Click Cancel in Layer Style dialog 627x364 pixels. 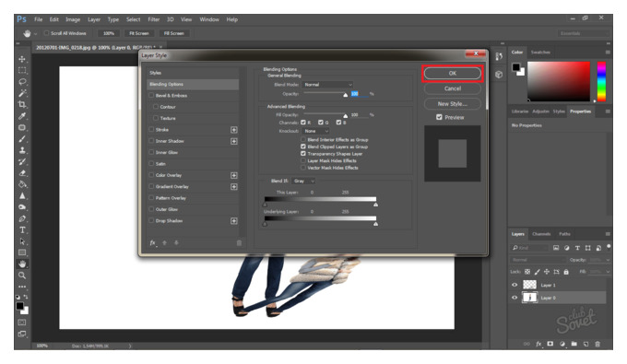[453, 88]
